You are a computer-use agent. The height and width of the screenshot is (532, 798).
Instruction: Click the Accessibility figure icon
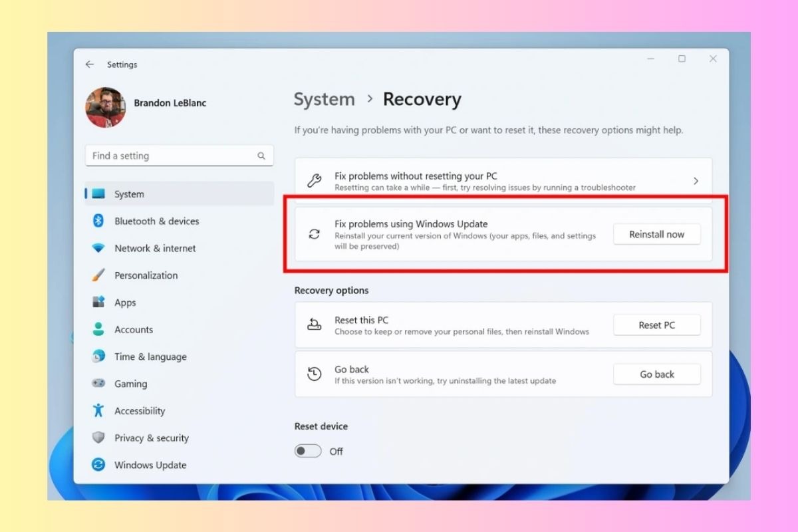(x=98, y=411)
